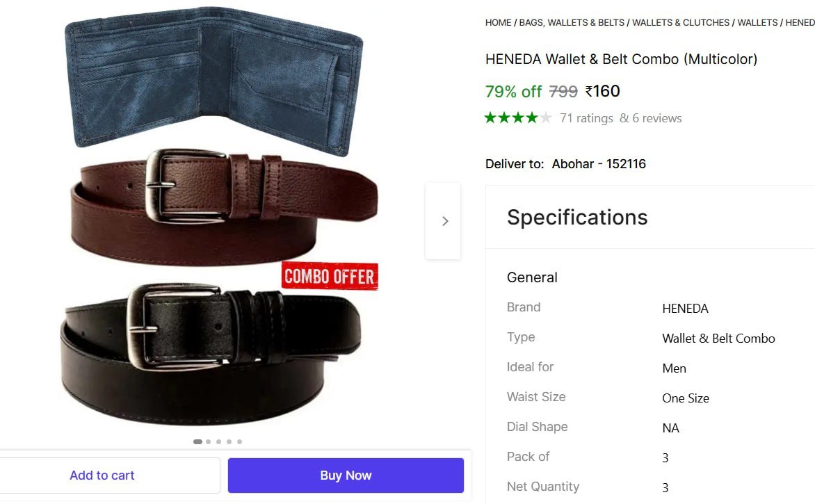The image size is (815, 504).
Task: Click the main wallet and belts product image
Action: click(x=221, y=216)
